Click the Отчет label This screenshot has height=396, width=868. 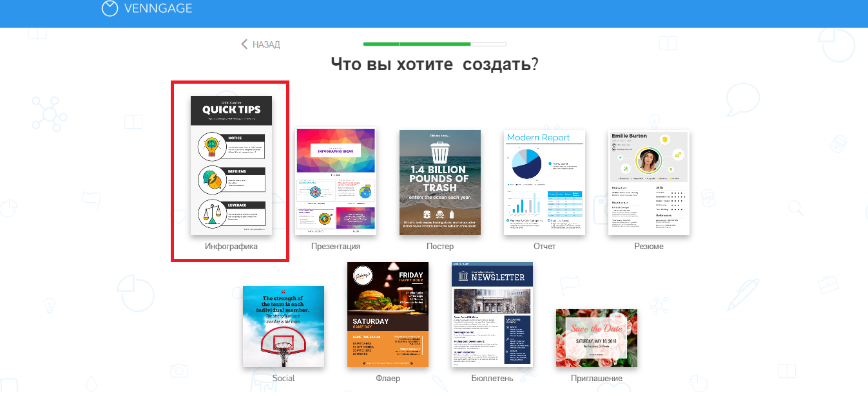coord(545,246)
